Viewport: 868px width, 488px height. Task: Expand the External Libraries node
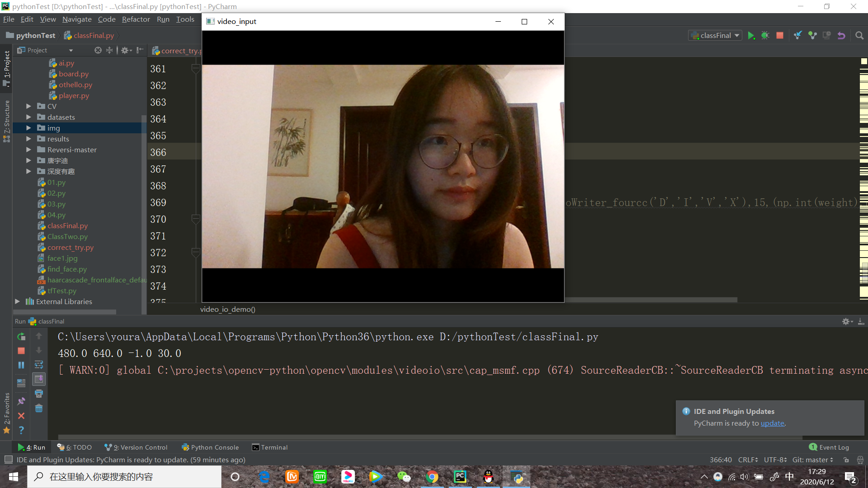tap(17, 301)
